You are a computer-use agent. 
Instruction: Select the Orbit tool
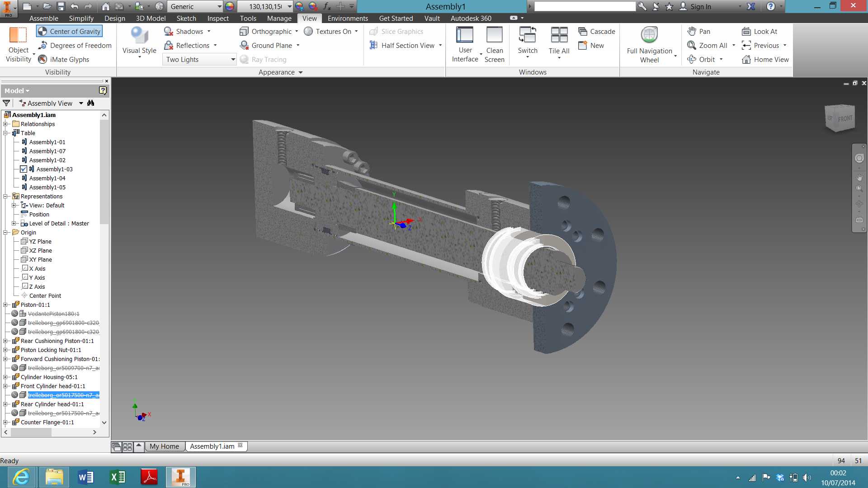701,59
